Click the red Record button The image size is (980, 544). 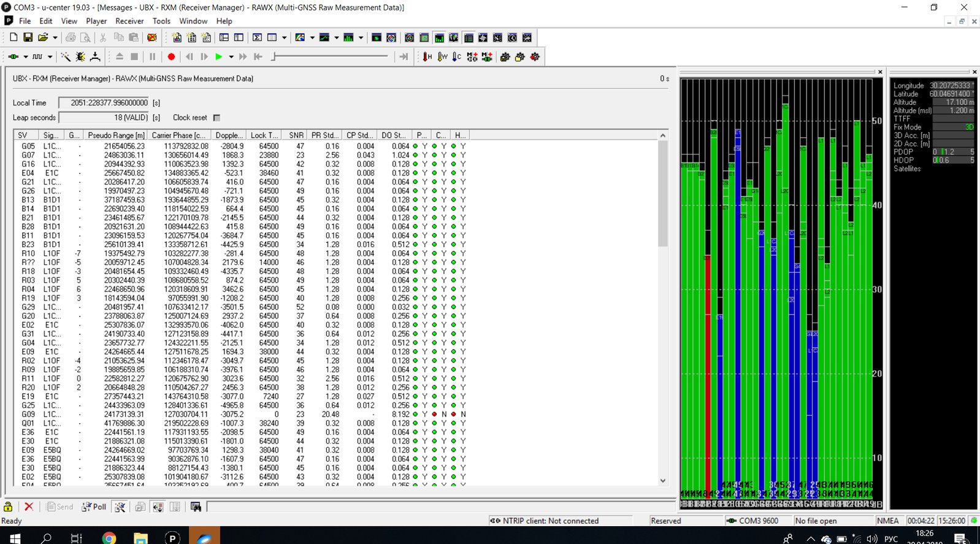point(171,56)
